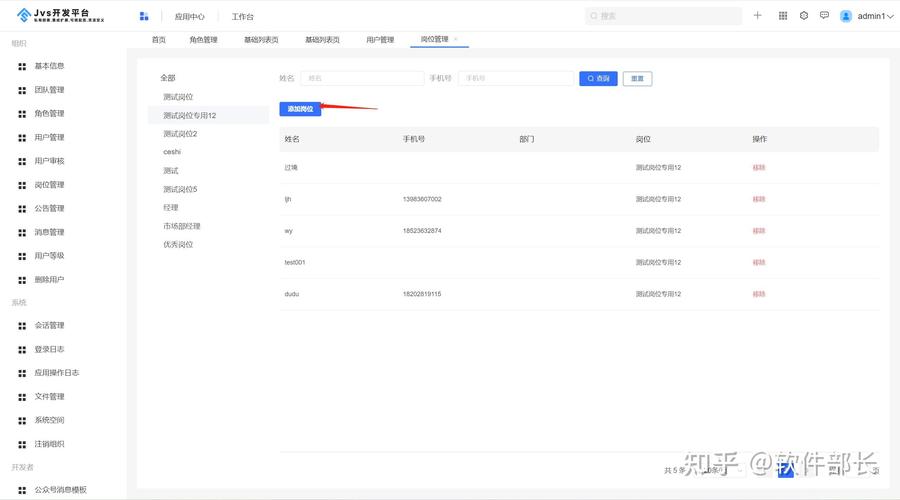The height and width of the screenshot is (500, 900).
Task: Click the icon beside 注销组织
Action: click(x=22, y=444)
